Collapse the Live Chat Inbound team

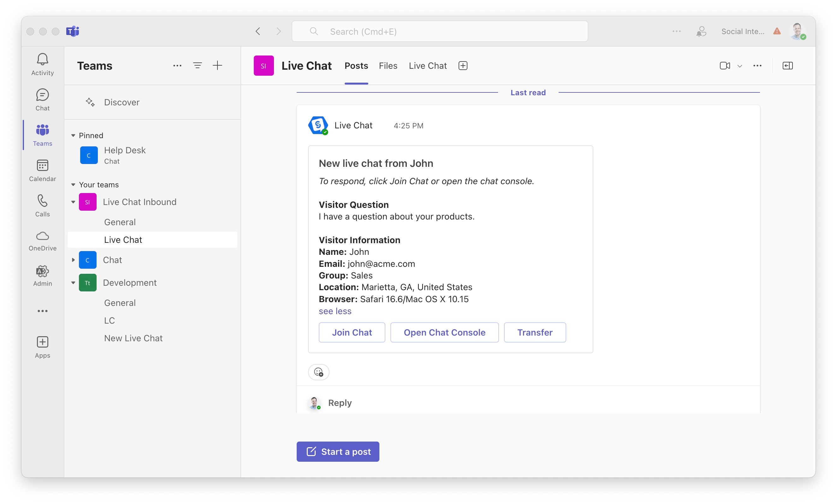(73, 202)
